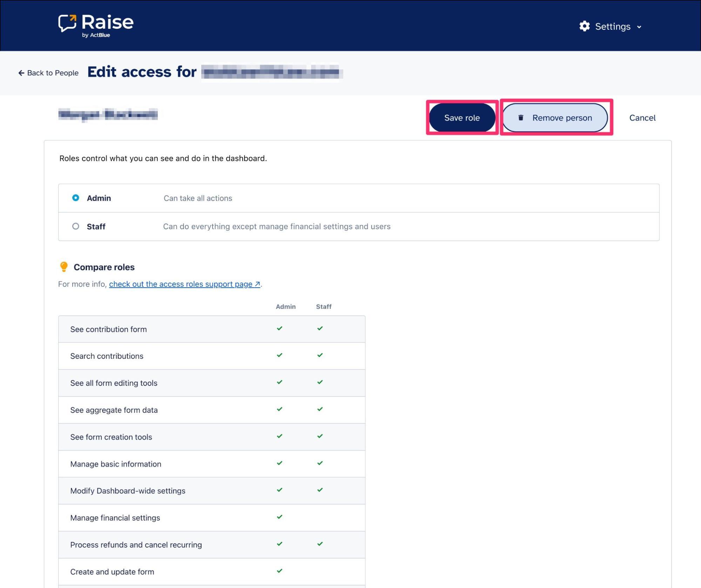Go Back to People
The width and height of the screenshot is (701, 588).
(x=53, y=73)
